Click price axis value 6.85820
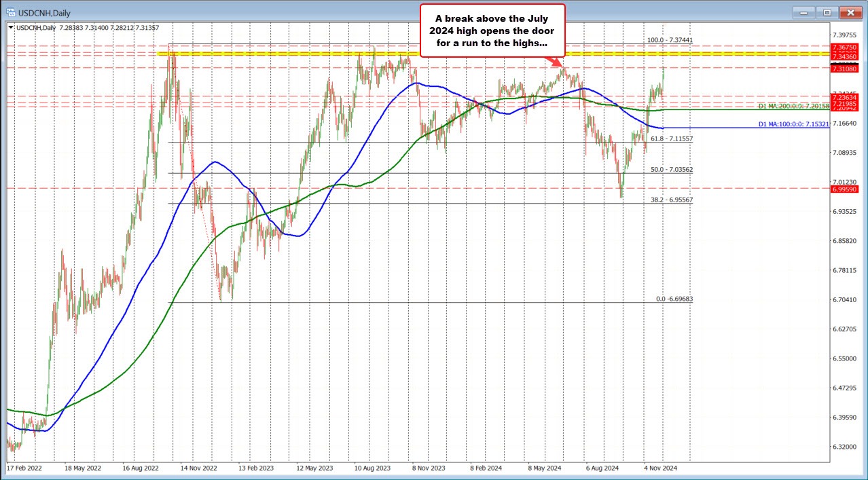The height and width of the screenshot is (480, 868). pos(845,240)
